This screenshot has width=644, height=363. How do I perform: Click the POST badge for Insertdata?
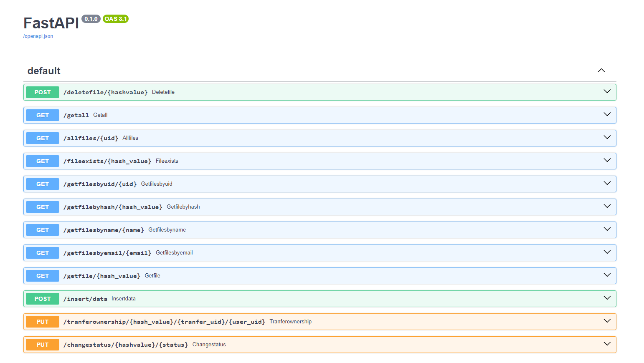(x=43, y=299)
